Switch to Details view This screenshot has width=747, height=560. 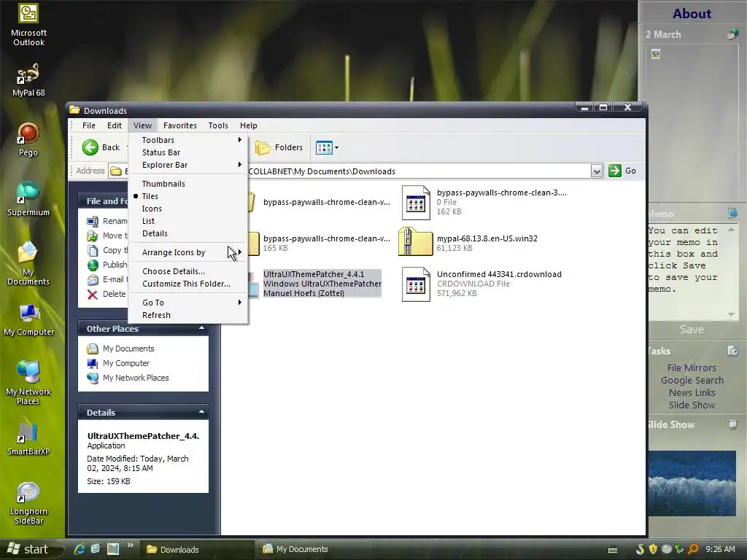(x=187, y=233)
